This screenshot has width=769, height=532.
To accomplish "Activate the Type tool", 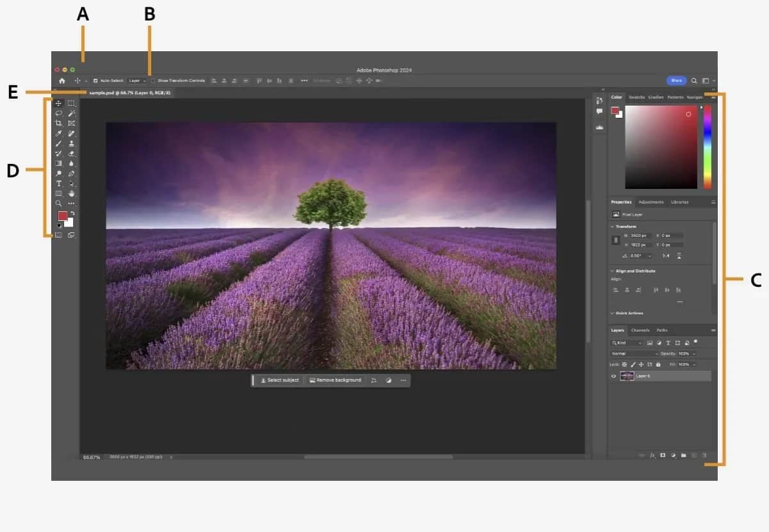I will pos(59,183).
